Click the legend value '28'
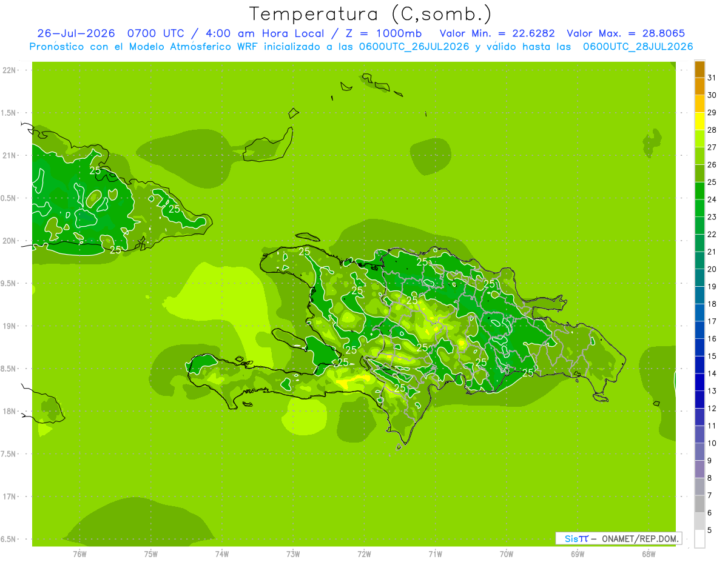728x562 pixels. [712, 130]
